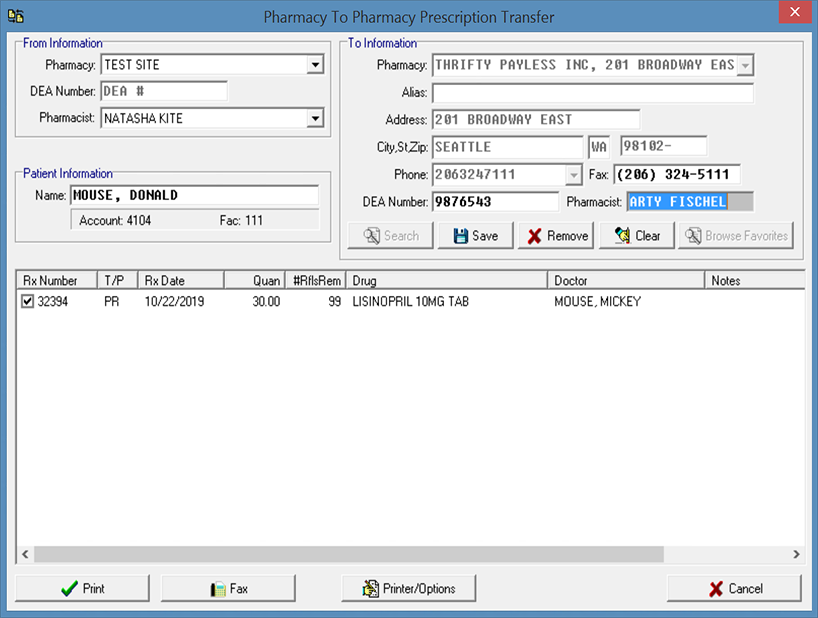This screenshot has height=618, width=818.
Task: Click the horizontal scrollbar right arrow
Action: [x=796, y=554]
